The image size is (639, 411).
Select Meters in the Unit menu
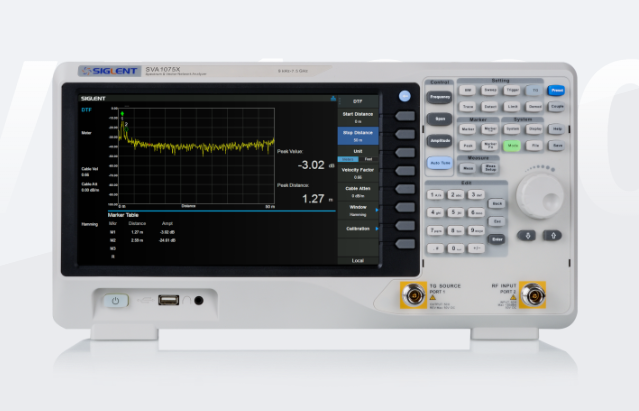click(348, 159)
